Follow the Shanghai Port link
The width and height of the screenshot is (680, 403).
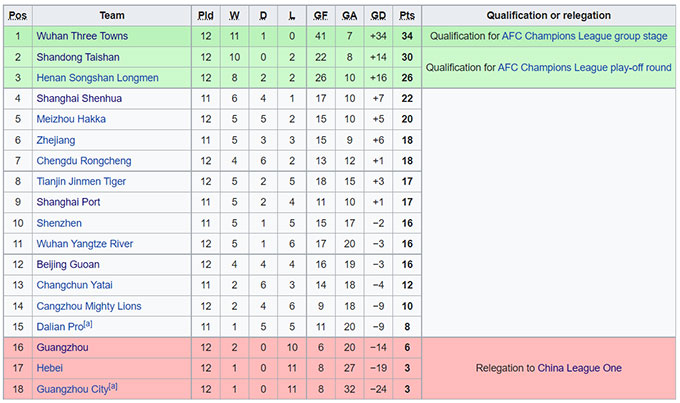pos(70,202)
